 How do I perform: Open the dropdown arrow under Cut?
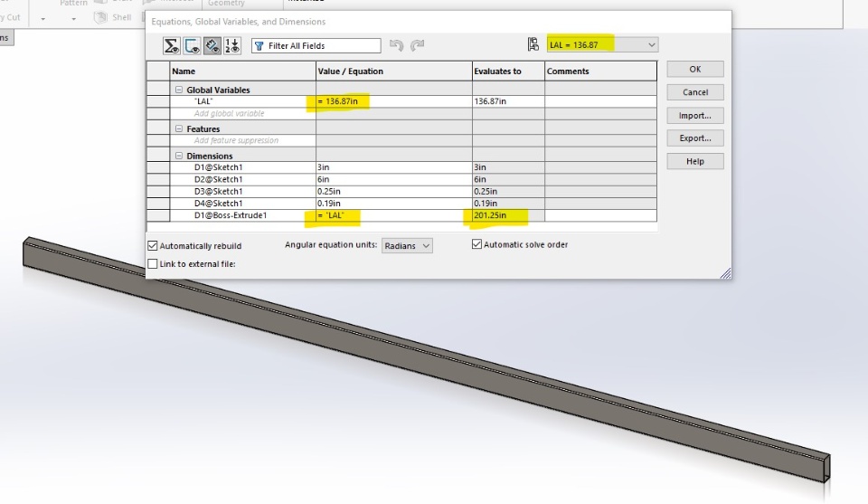[x=42, y=18]
